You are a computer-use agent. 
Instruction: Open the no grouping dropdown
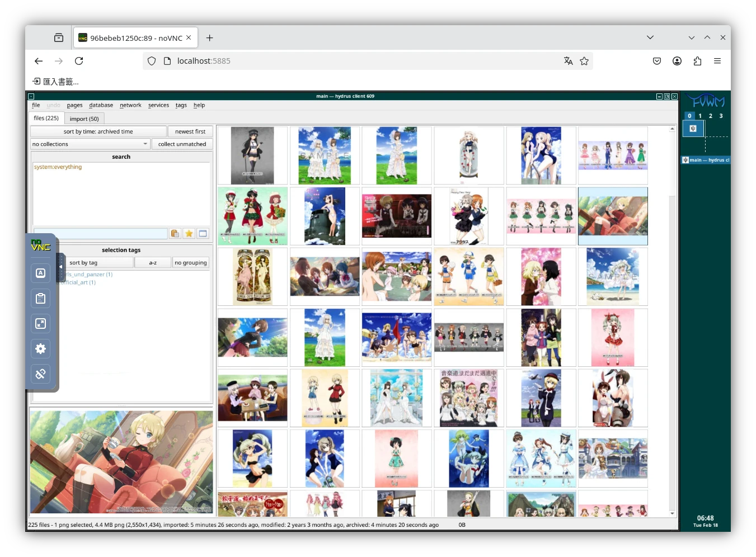190,263
